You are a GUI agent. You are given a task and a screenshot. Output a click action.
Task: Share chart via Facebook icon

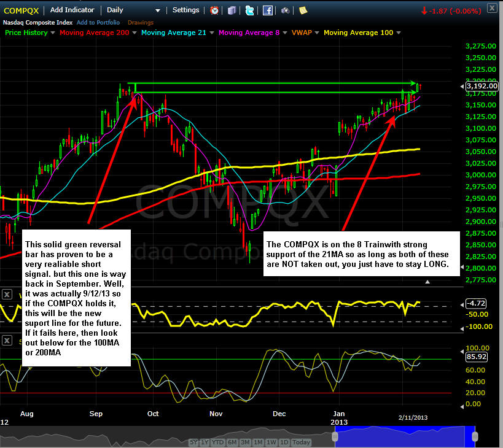[x=268, y=10]
